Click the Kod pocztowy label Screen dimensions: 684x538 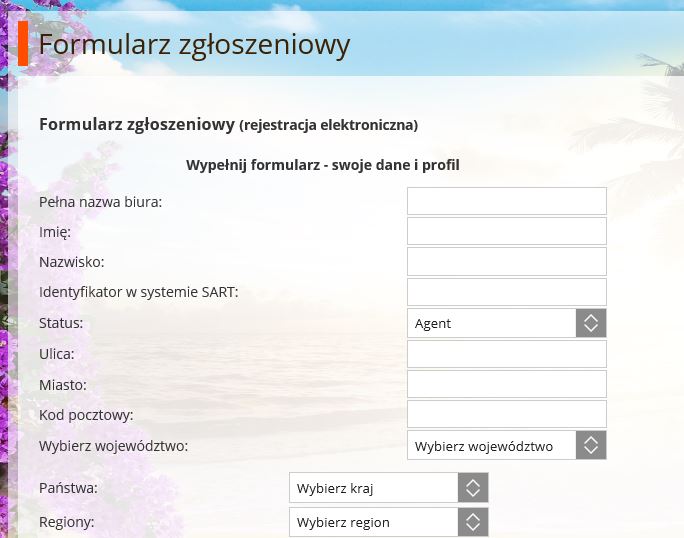(86, 415)
